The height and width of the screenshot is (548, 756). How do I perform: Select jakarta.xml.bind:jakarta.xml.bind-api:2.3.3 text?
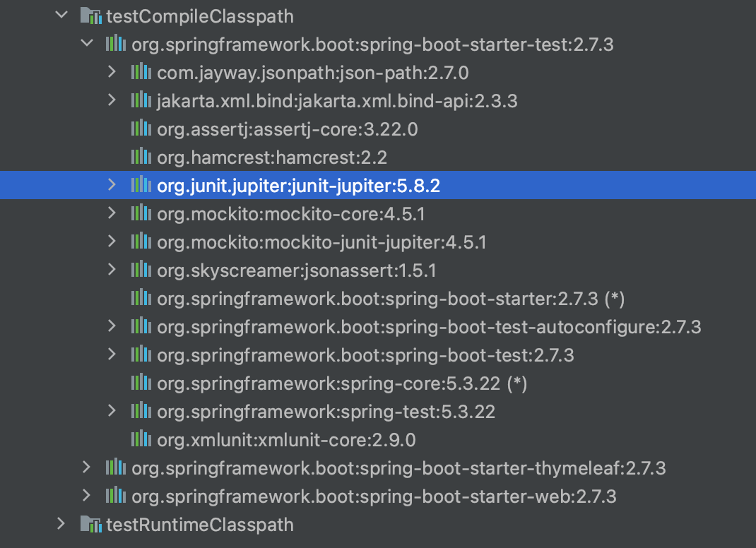click(x=337, y=101)
